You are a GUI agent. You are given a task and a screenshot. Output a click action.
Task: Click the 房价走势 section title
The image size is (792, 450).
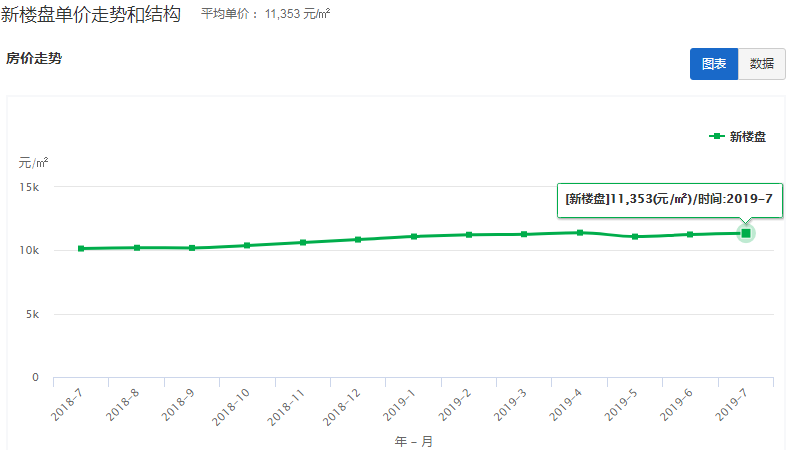point(34,58)
